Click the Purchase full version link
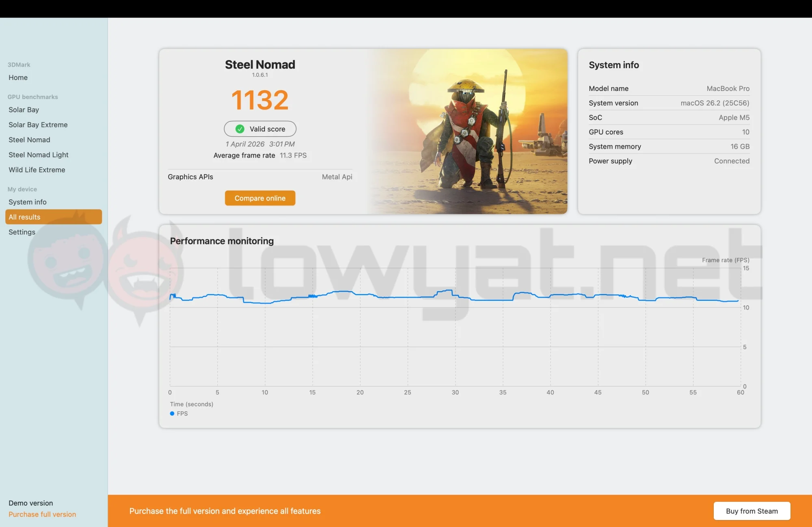The height and width of the screenshot is (527, 812). pyautogui.click(x=42, y=514)
